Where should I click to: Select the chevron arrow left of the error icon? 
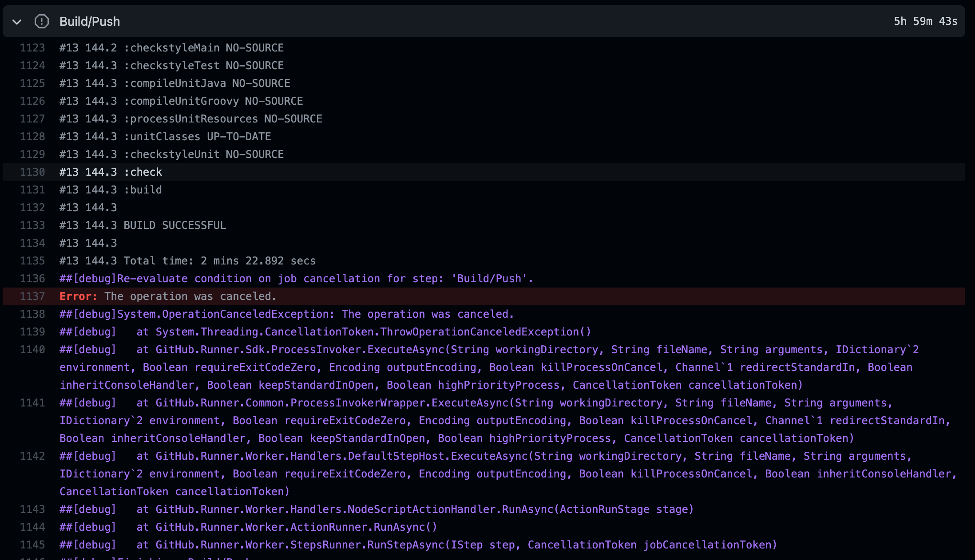[x=17, y=21]
